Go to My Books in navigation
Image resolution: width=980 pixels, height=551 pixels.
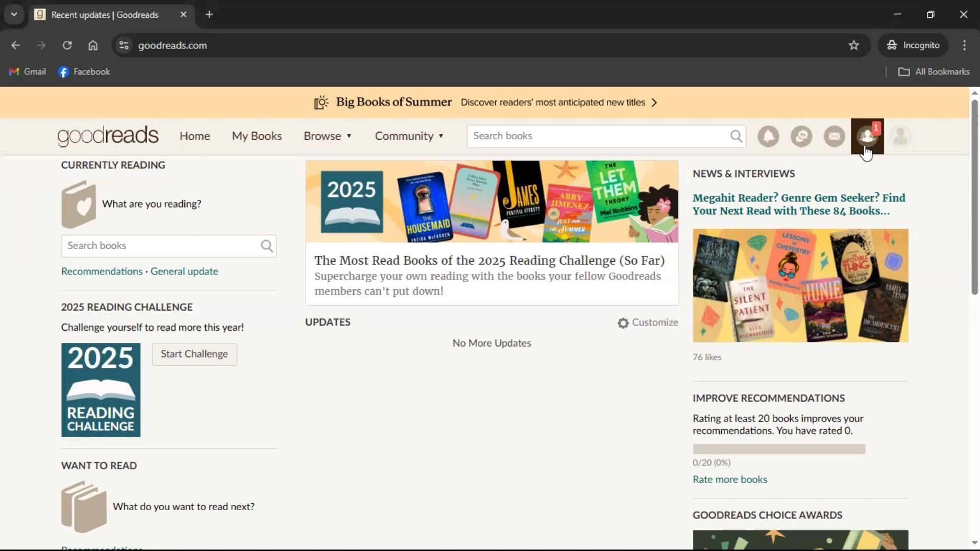click(257, 136)
